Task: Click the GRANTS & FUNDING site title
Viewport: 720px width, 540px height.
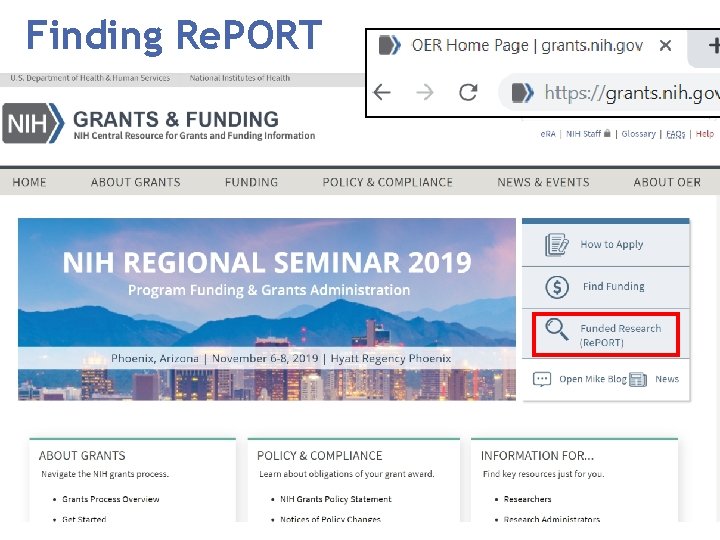Action: pos(176,119)
